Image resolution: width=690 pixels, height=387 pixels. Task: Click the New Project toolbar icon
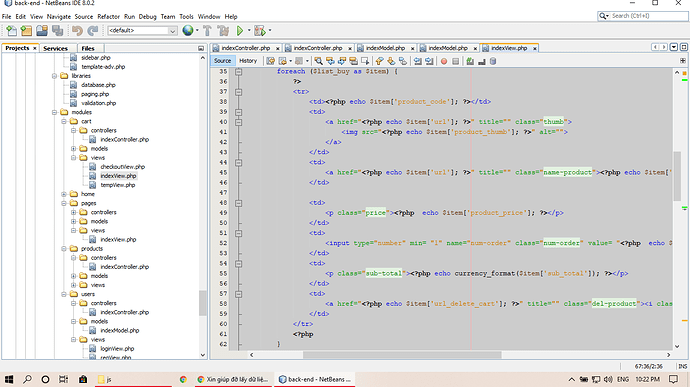click(26, 30)
